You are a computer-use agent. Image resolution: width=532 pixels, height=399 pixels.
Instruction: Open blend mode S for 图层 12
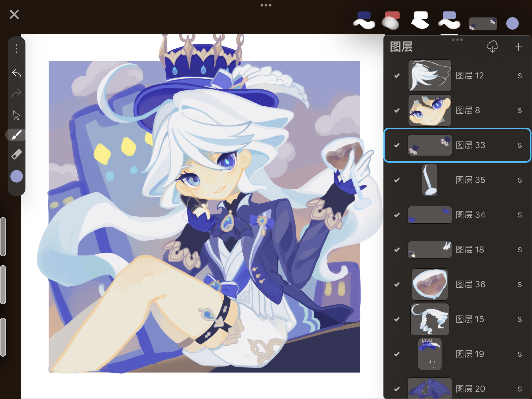click(x=520, y=76)
